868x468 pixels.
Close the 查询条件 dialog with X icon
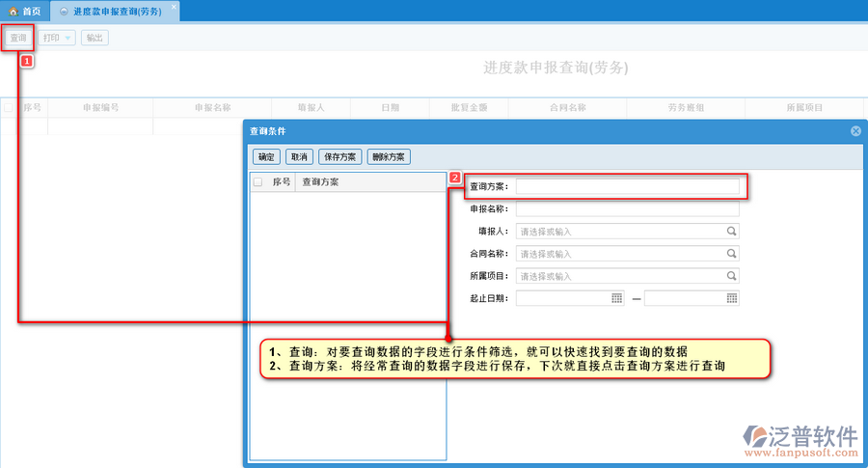pyautogui.click(x=855, y=131)
